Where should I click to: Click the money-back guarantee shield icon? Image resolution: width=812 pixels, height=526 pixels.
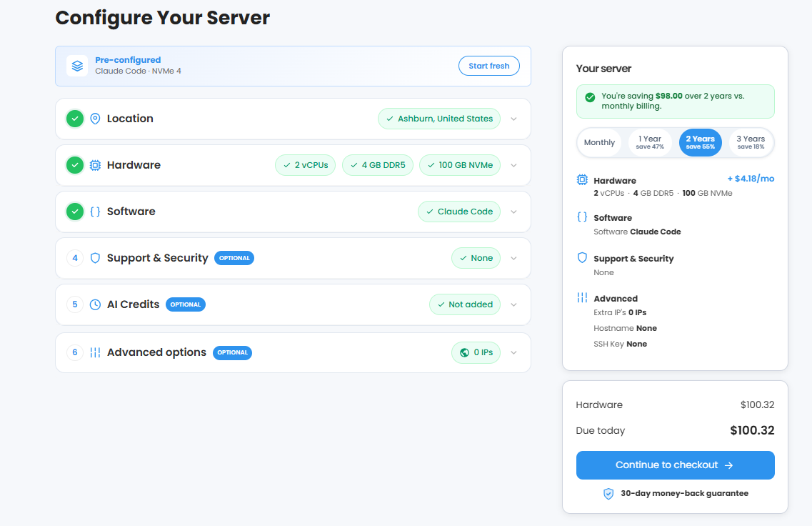[608, 494]
